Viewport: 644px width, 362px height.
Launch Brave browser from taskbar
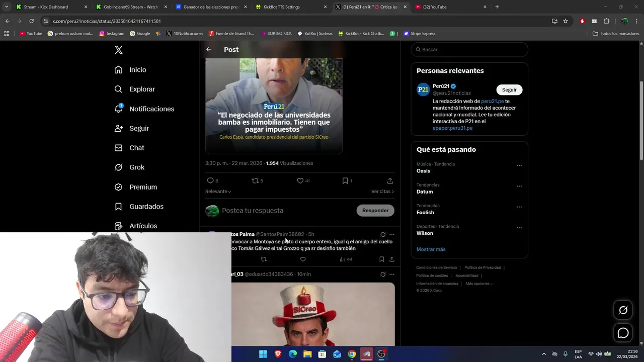[x=278, y=354]
